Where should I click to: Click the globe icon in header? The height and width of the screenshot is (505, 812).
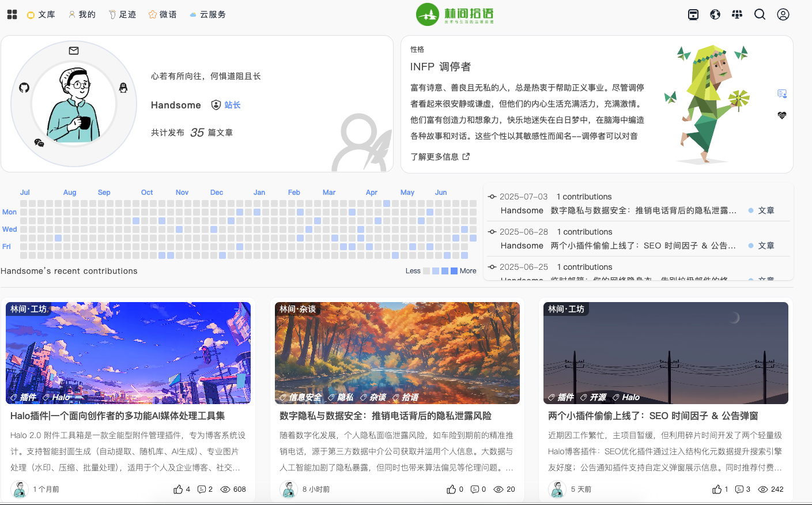pyautogui.click(x=715, y=14)
